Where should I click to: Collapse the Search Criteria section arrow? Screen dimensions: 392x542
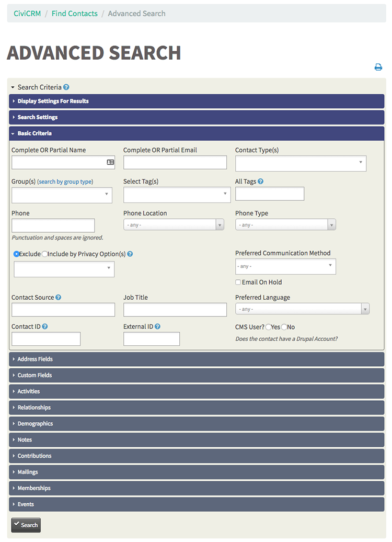click(x=14, y=87)
